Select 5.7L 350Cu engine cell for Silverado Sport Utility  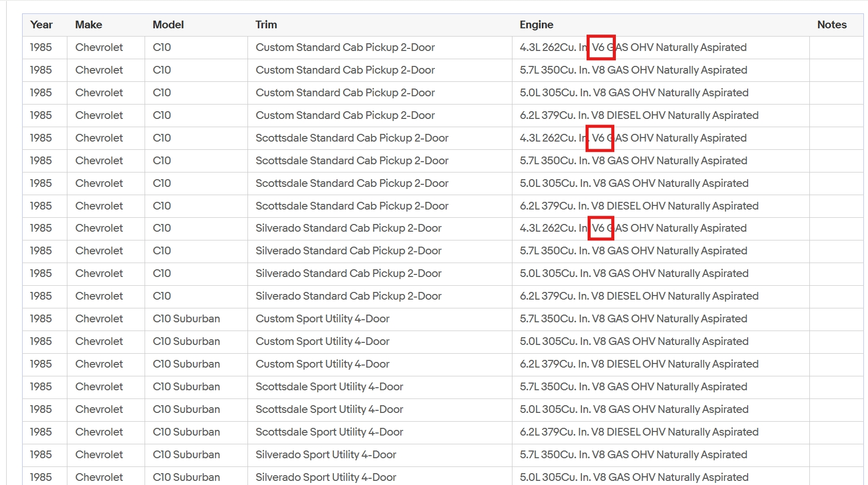661,455
